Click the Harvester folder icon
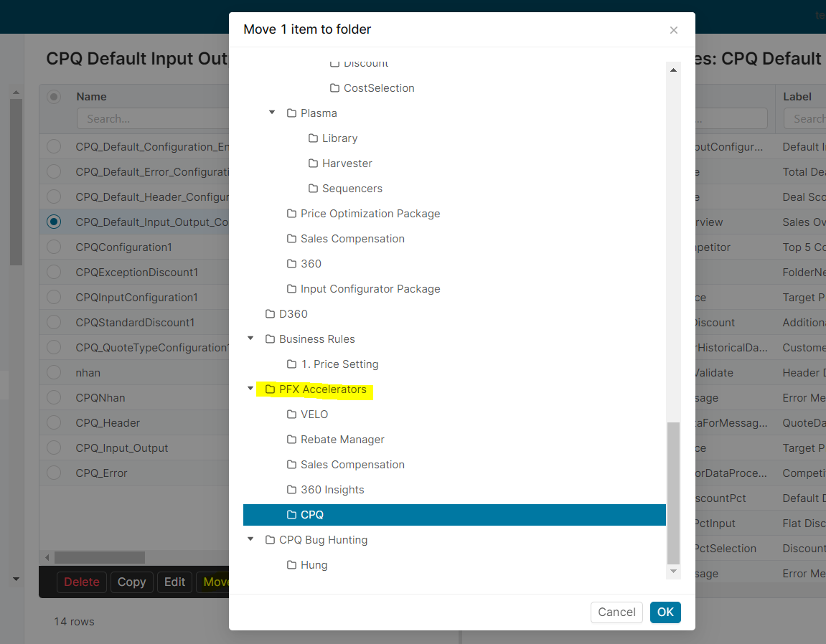 (x=313, y=164)
